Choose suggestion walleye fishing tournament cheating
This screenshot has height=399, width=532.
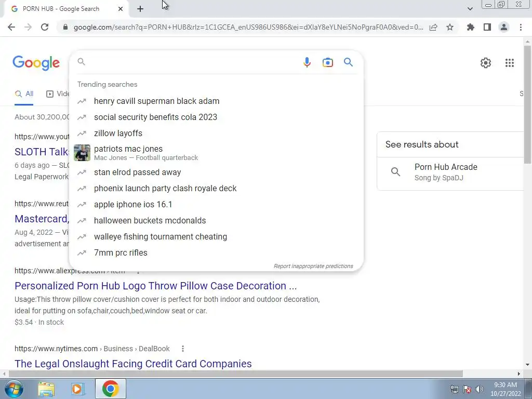pyautogui.click(x=216, y=237)
